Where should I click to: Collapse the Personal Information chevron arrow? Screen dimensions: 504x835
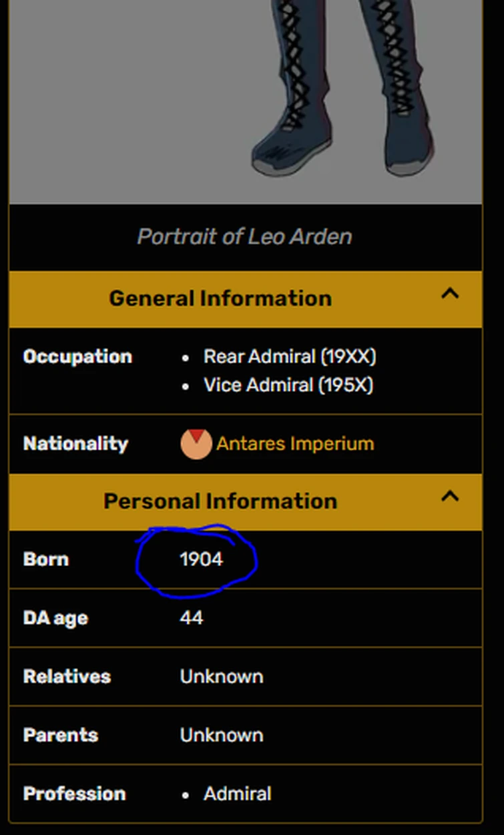(x=451, y=497)
